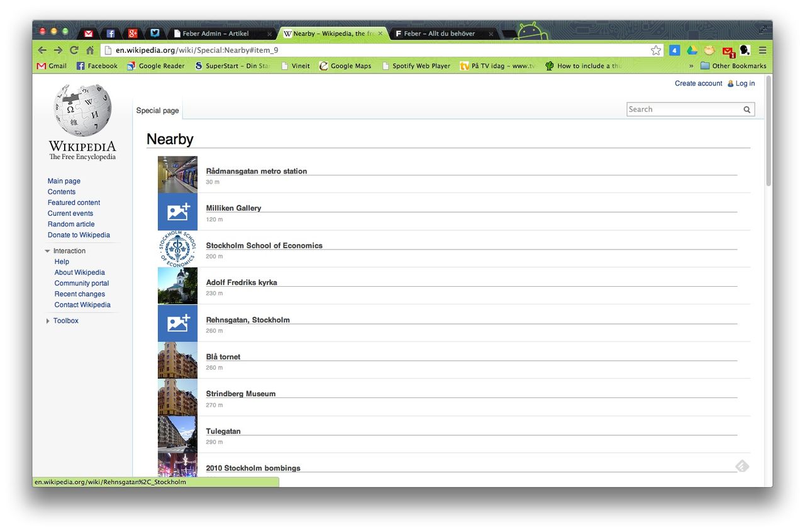805x532 pixels.
Task: Open the pinned Twitter tab
Action: point(155,33)
